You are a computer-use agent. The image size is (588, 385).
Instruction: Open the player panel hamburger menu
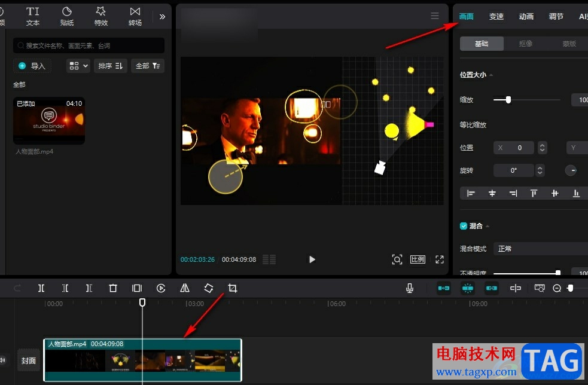pyautogui.click(x=435, y=16)
